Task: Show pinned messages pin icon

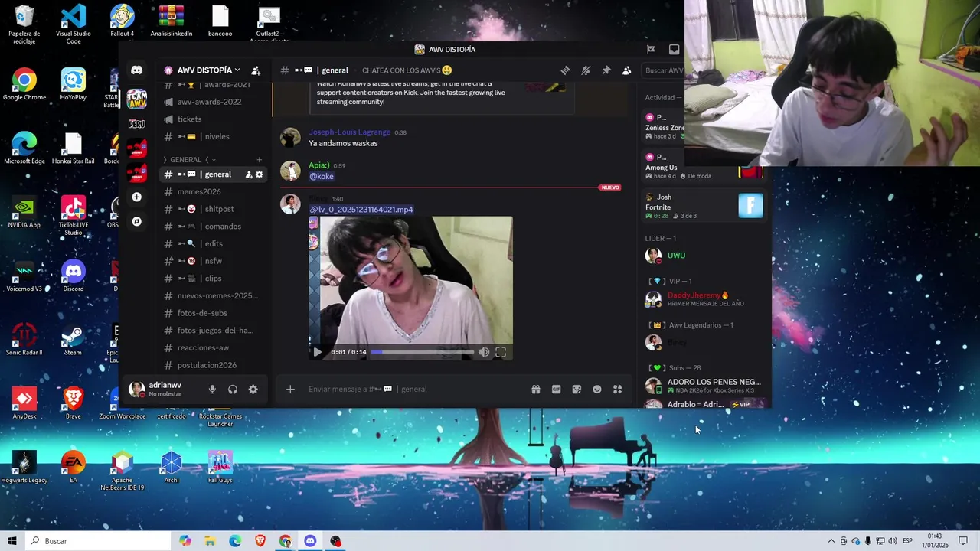Action: [x=606, y=70]
